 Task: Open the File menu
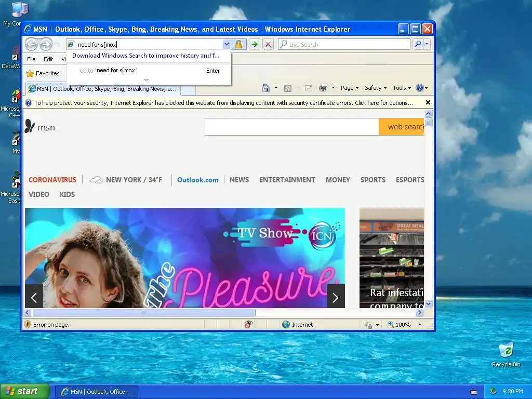[x=31, y=59]
